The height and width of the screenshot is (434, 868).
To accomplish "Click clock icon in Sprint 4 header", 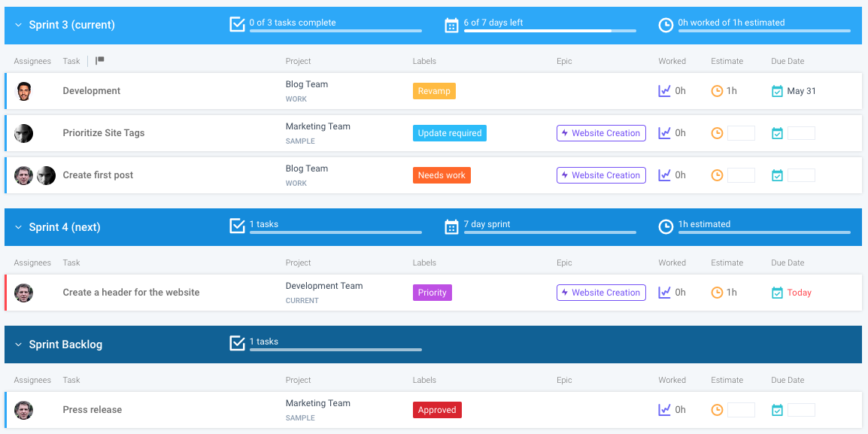I will point(666,227).
